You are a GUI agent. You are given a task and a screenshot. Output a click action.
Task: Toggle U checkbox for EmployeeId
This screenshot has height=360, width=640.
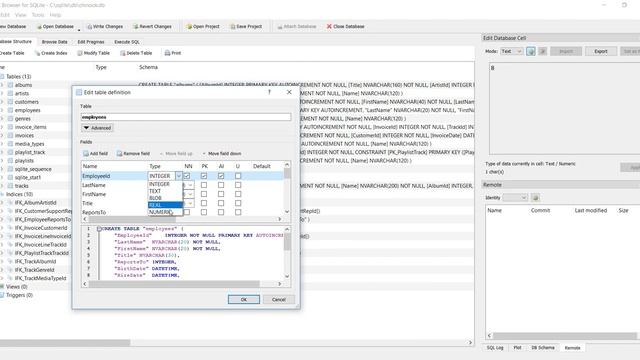coord(238,176)
